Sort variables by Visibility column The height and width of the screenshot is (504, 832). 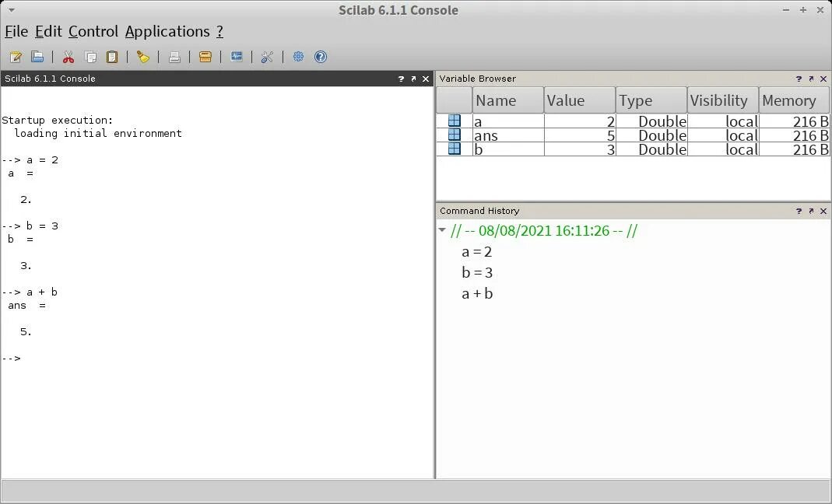tap(723, 100)
